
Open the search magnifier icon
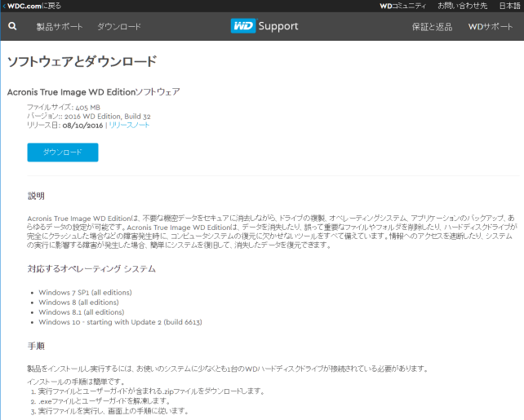[x=12, y=26]
